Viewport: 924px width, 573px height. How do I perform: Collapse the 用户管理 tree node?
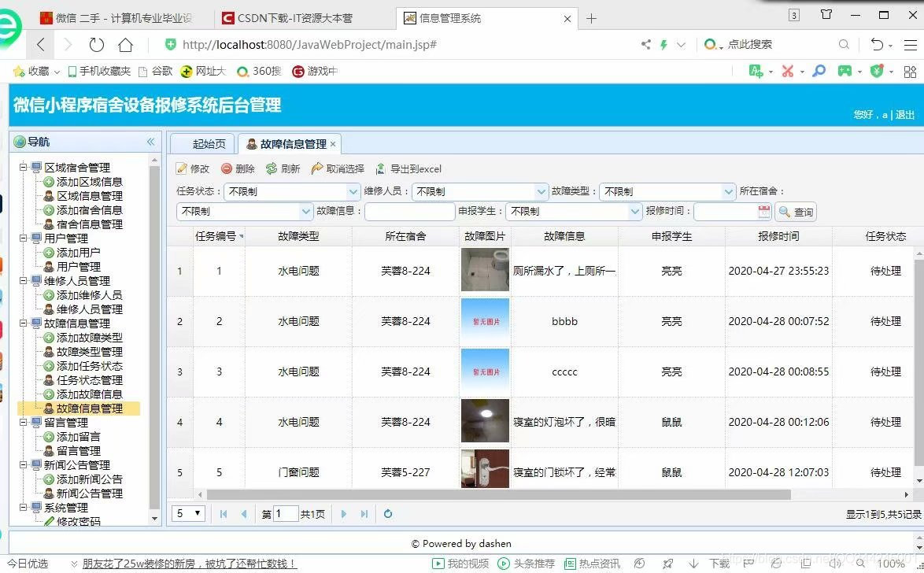click(23, 238)
